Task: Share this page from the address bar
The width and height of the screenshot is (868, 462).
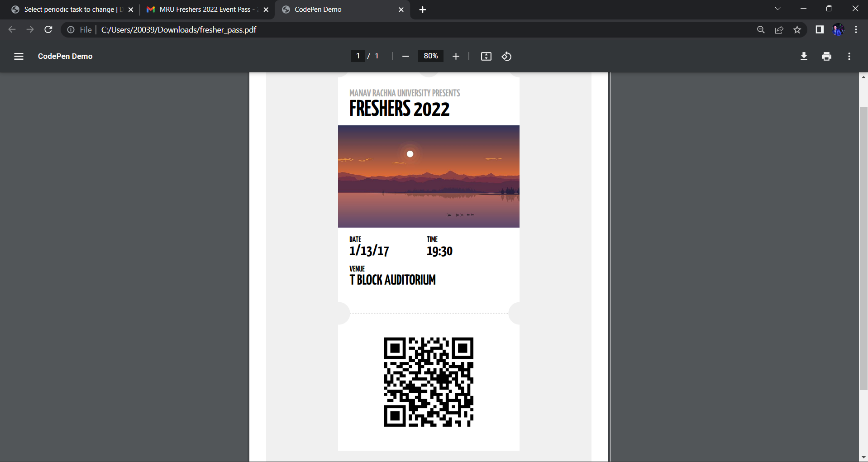Action: pyautogui.click(x=779, y=29)
